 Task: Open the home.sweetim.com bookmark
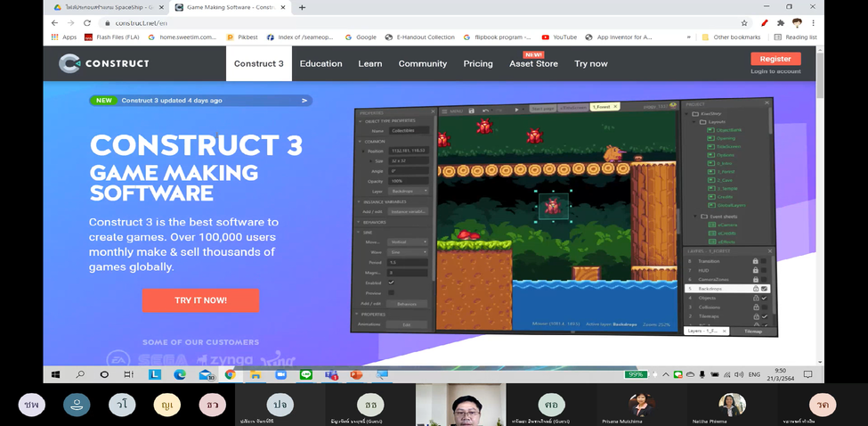pyautogui.click(x=183, y=37)
